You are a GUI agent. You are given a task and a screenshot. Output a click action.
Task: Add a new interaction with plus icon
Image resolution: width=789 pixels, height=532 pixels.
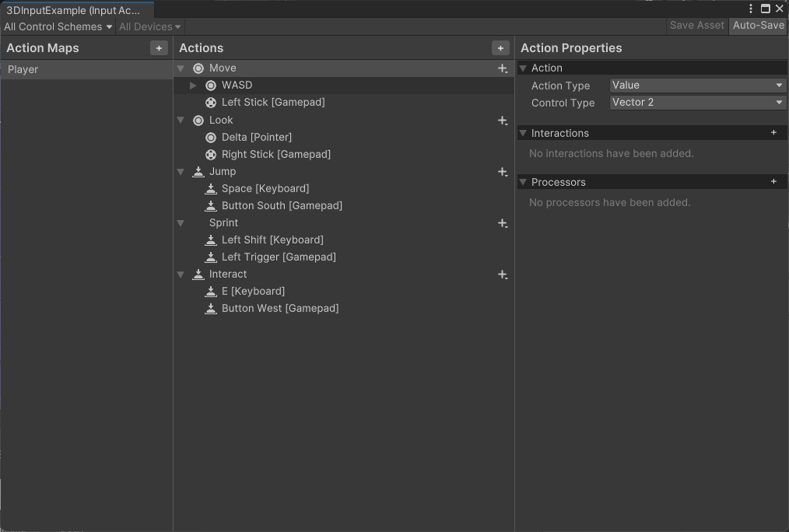(773, 133)
